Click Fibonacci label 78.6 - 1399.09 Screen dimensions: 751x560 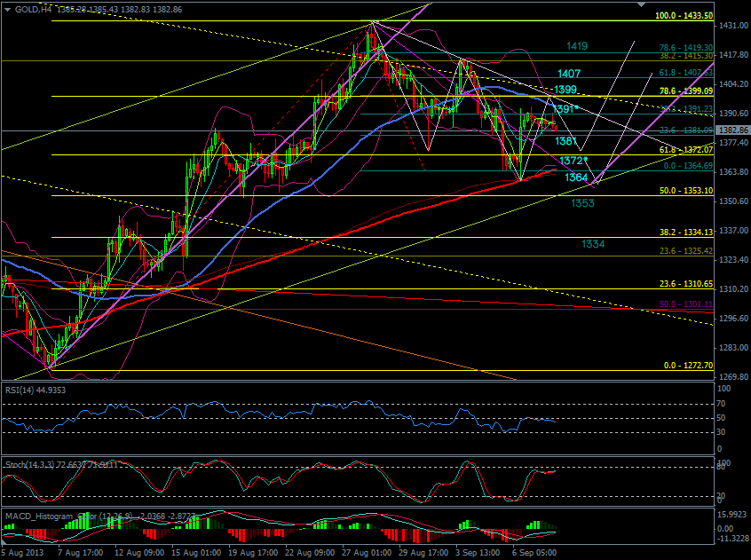pyautogui.click(x=686, y=91)
